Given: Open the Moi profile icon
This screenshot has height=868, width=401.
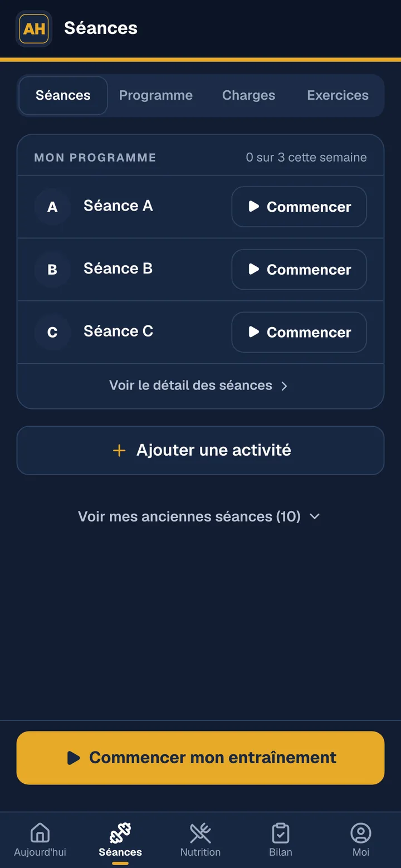Looking at the screenshot, I should click(x=361, y=833).
